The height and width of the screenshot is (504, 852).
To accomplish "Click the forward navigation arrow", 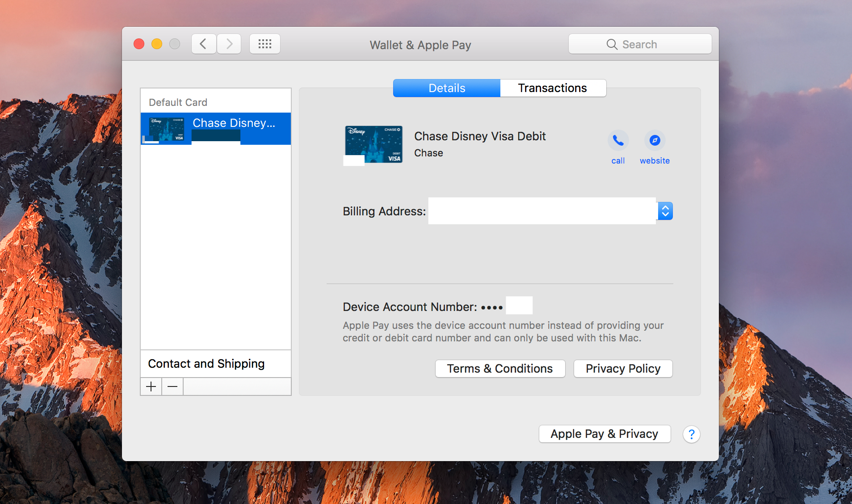I will coord(229,44).
